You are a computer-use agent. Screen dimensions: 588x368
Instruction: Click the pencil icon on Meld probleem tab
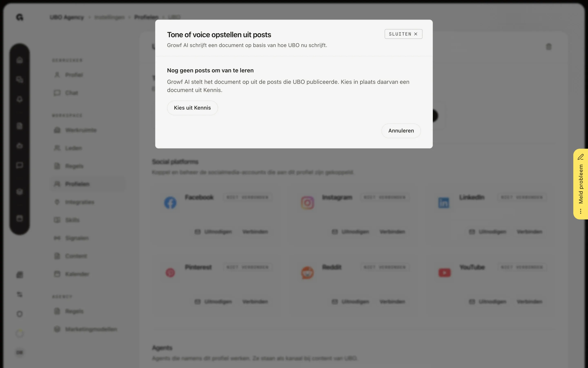(581, 157)
